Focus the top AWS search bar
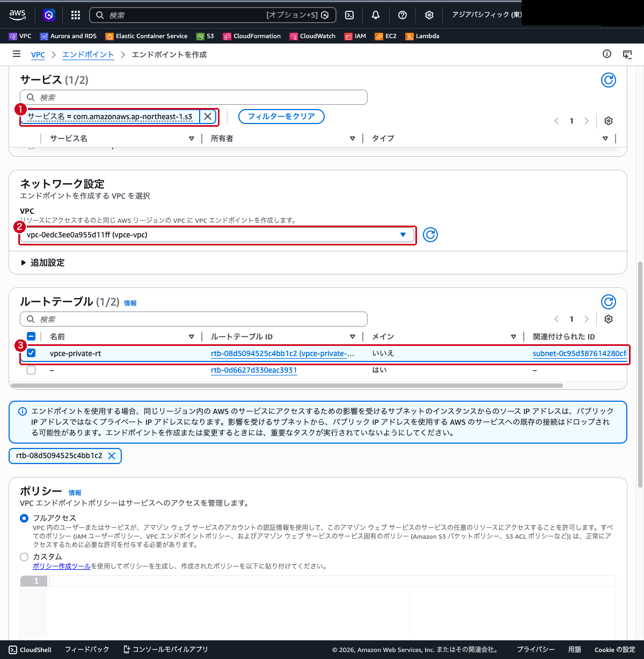The height and width of the screenshot is (659, 644). pos(213,15)
